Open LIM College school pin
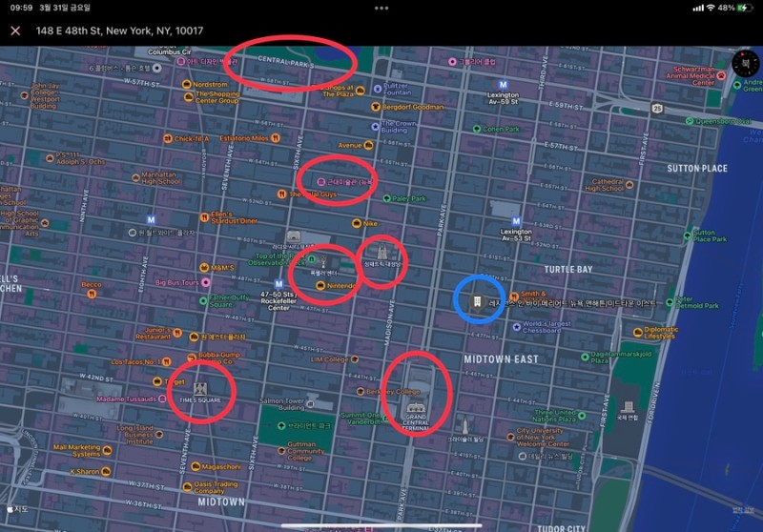Screen dimensions: 763x532 (355, 359)
